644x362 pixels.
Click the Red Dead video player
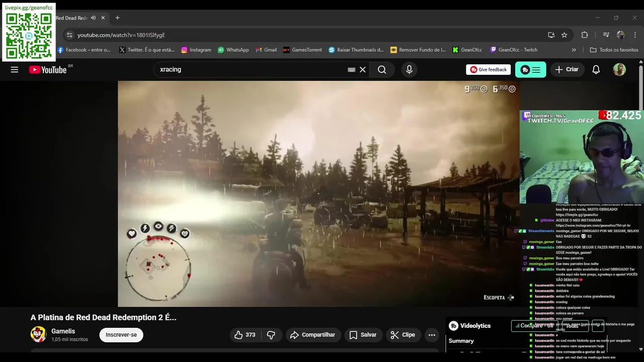coord(318,194)
